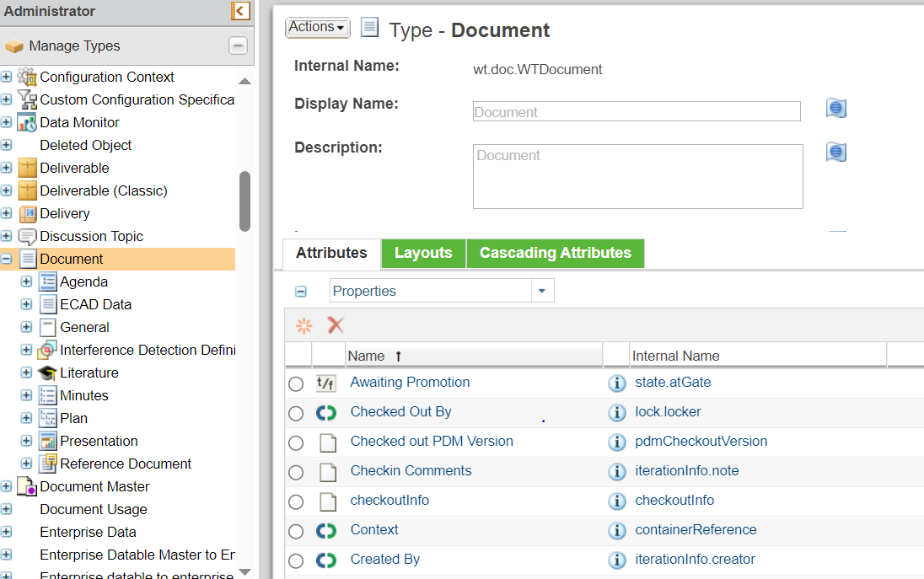Viewport: 924px width, 579px height.
Task: Switch to the Layouts tab
Action: [x=423, y=253]
